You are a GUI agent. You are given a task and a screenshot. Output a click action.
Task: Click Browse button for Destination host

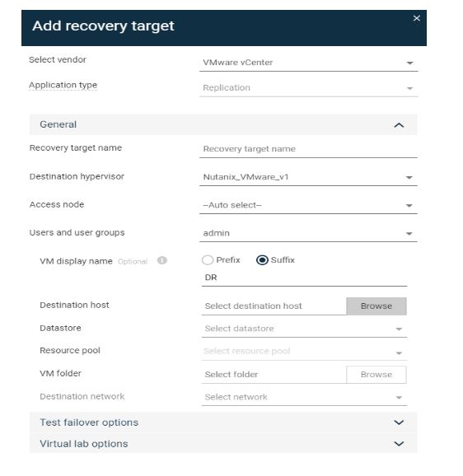pyautogui.click(x=376, y=306)
